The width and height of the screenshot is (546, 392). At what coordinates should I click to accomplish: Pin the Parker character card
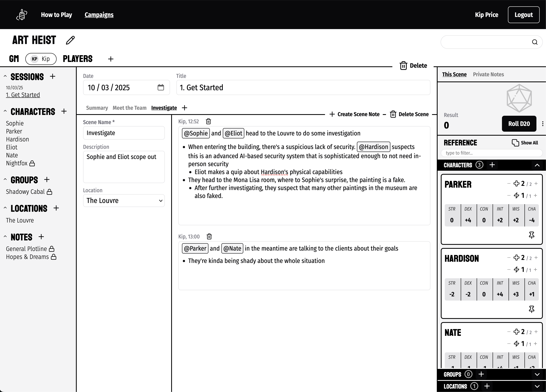point(532,235)
